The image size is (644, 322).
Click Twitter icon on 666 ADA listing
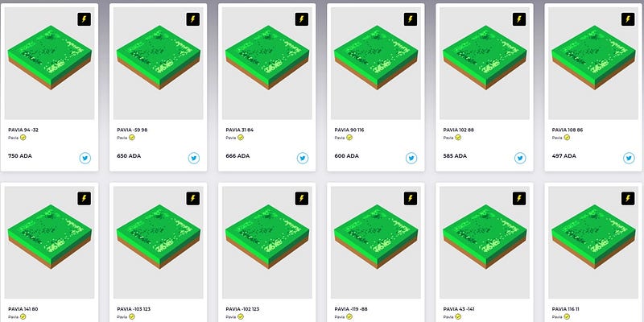pyautogui.click(x=303, y=158)
